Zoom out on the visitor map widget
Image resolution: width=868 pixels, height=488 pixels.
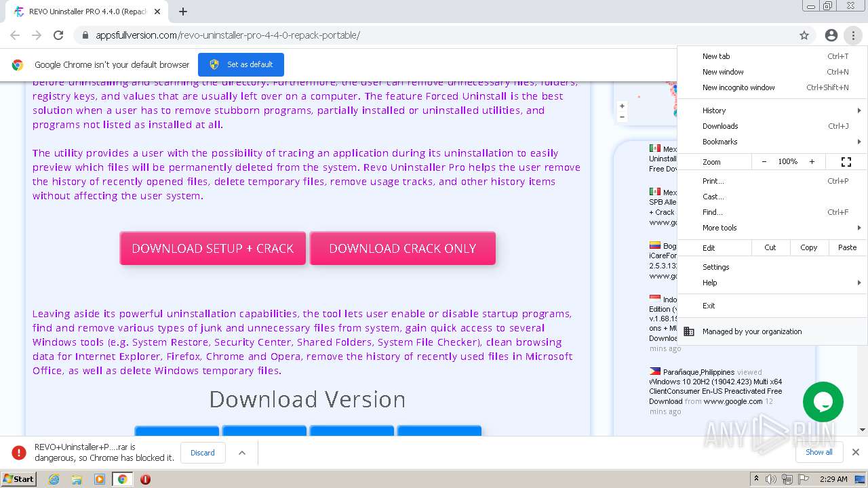click(622, 117)
